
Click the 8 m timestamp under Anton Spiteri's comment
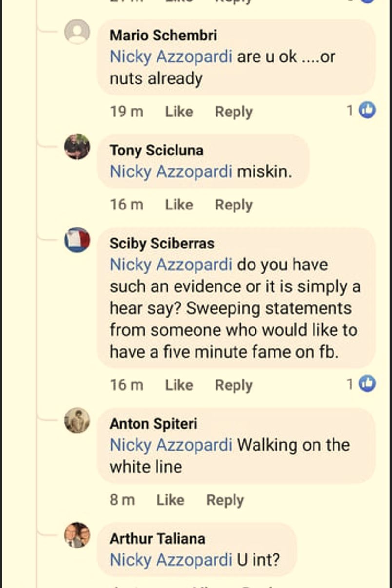(122, 499)
